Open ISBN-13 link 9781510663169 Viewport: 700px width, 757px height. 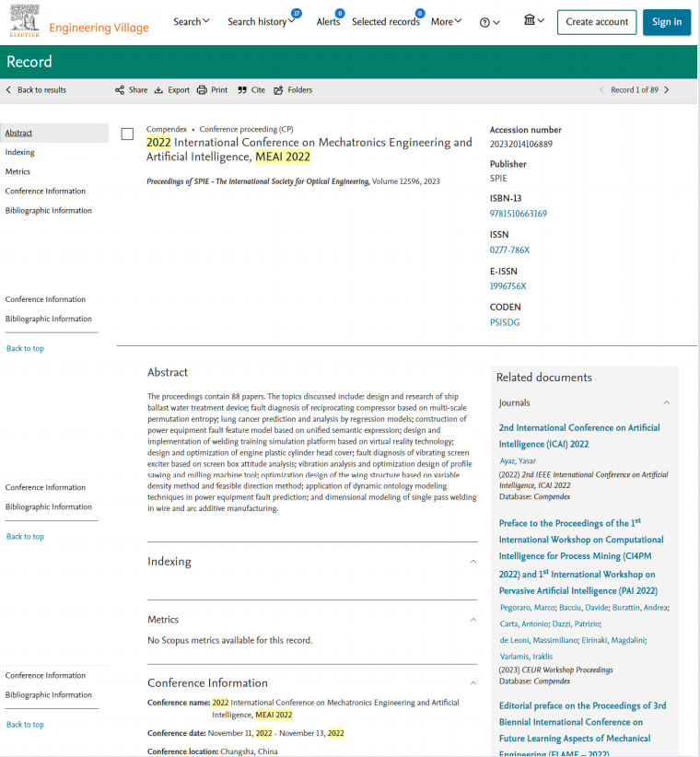(x=518, y=214)
